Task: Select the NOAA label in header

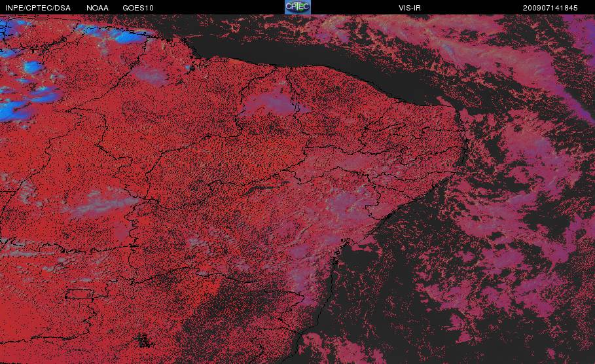Action: coord(98,8)
